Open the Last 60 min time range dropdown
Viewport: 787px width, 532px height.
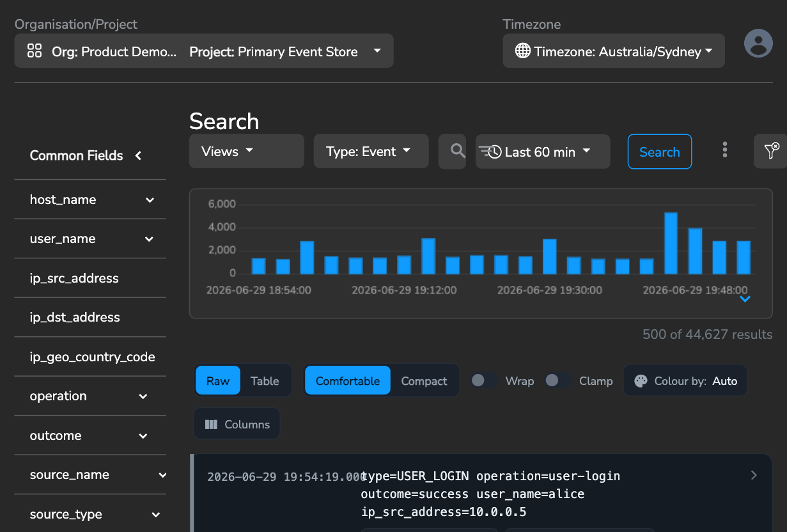coord(543,152)
